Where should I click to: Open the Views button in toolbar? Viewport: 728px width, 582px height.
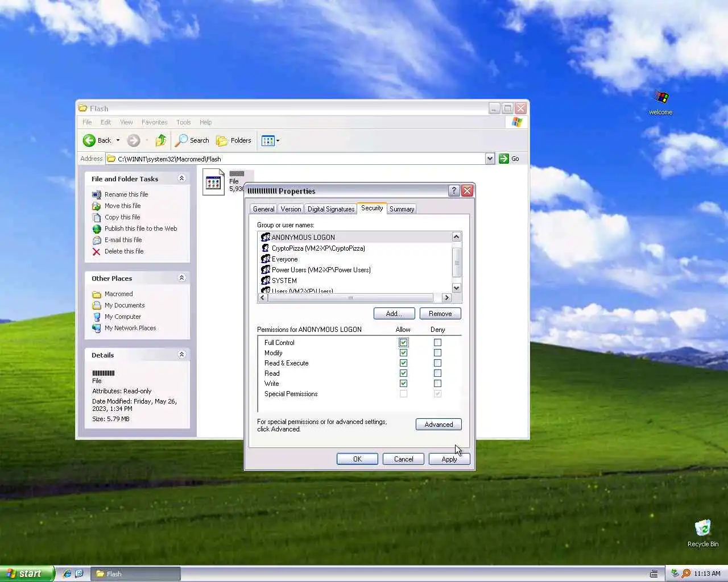click(x=268, y=140)
